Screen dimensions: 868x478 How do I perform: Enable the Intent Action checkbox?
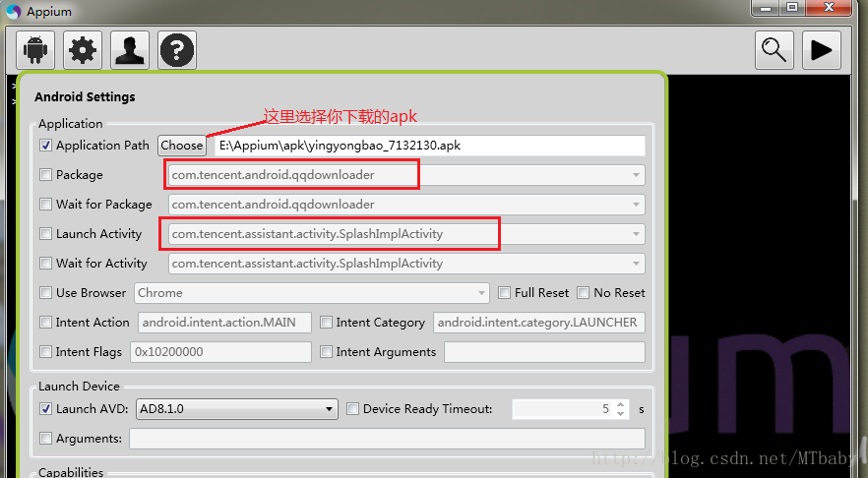(x=46, y=322)
